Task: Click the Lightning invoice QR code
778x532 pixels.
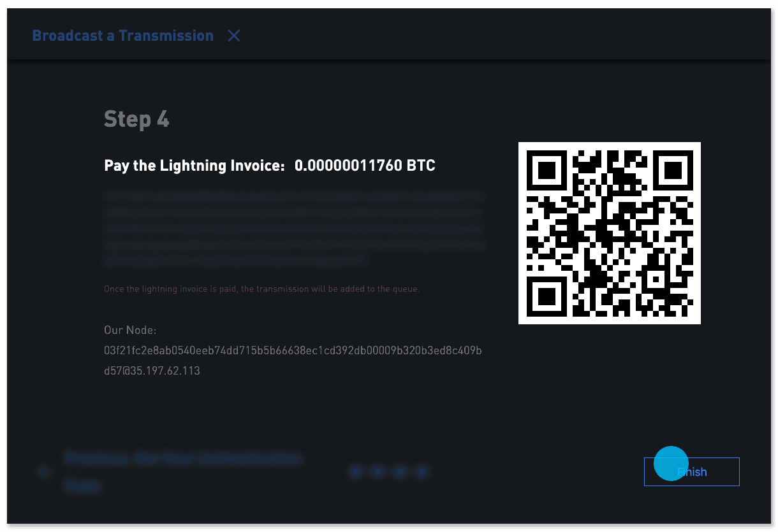Action: pyautogui.click(x=610, y=233)
